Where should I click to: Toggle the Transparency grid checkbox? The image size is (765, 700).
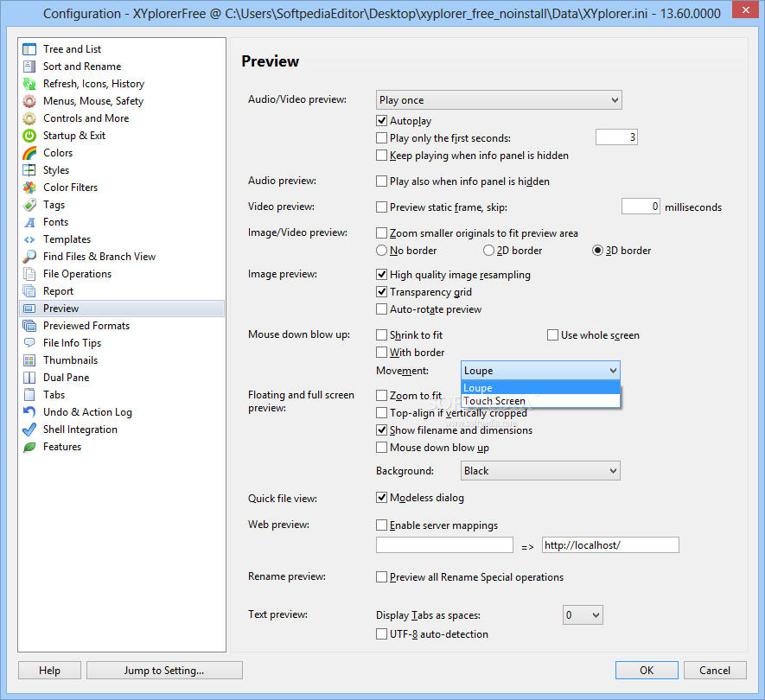click(381, 292)
